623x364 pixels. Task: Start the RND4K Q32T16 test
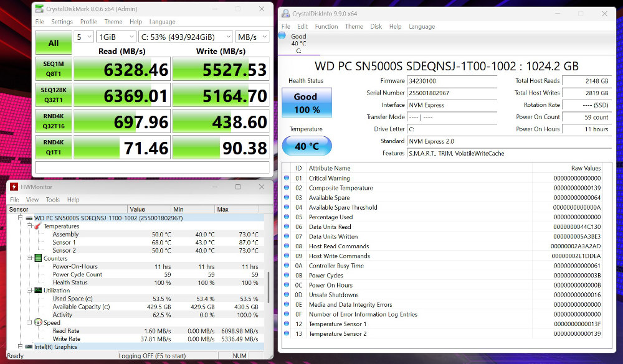pos(54,121)
